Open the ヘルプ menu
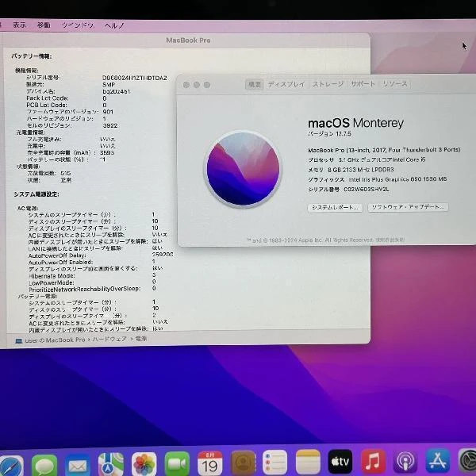The height and width of the screenshot is (476, 476). [114, 25]
